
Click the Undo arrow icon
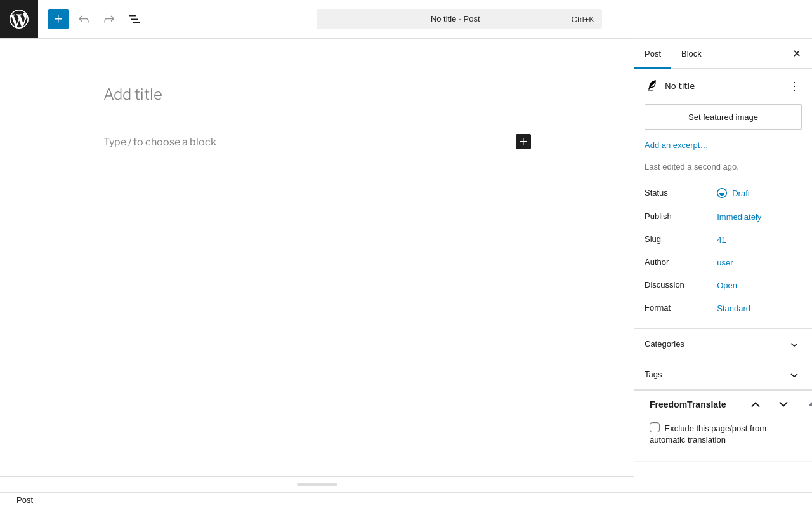84,19
